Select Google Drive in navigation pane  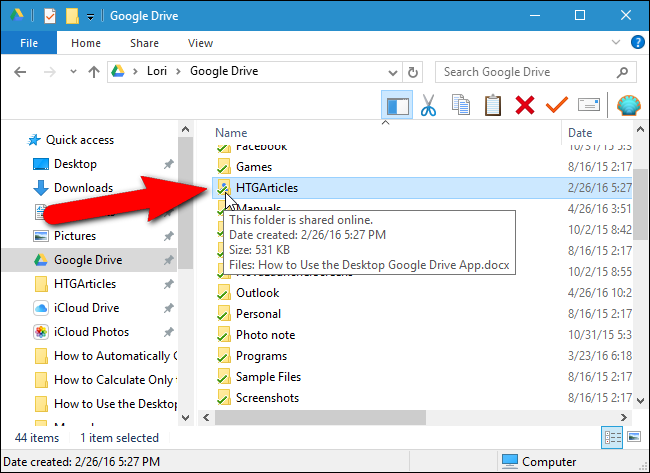[88, 260]
